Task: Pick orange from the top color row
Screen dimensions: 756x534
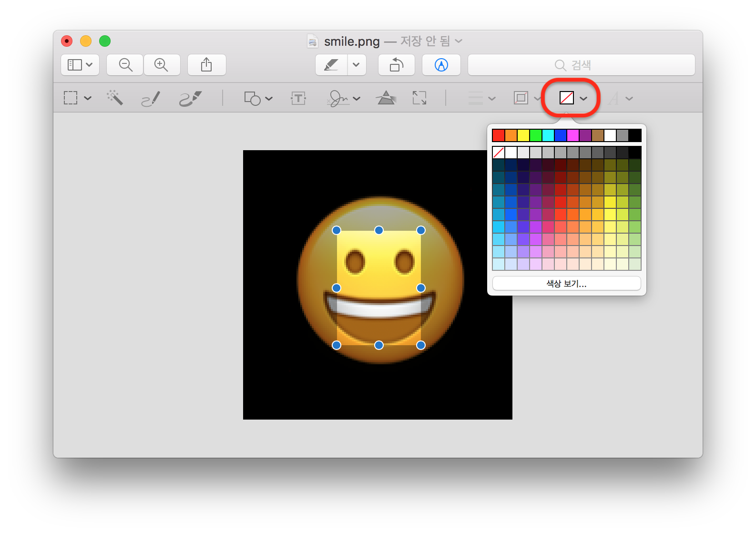Action: [x=511, y=135]
